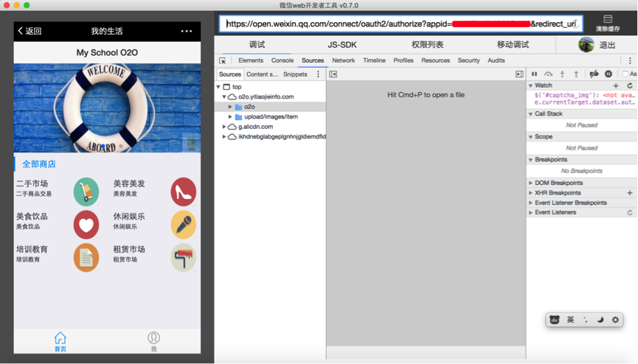Expand the o2o folder
The image size is (638, 364).
click(230, 107)
